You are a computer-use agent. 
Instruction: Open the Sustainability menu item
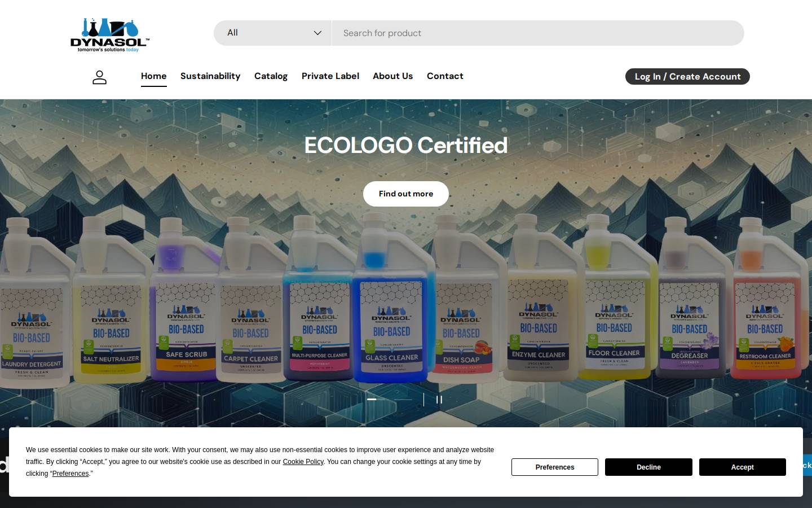[x=210, y=76]
